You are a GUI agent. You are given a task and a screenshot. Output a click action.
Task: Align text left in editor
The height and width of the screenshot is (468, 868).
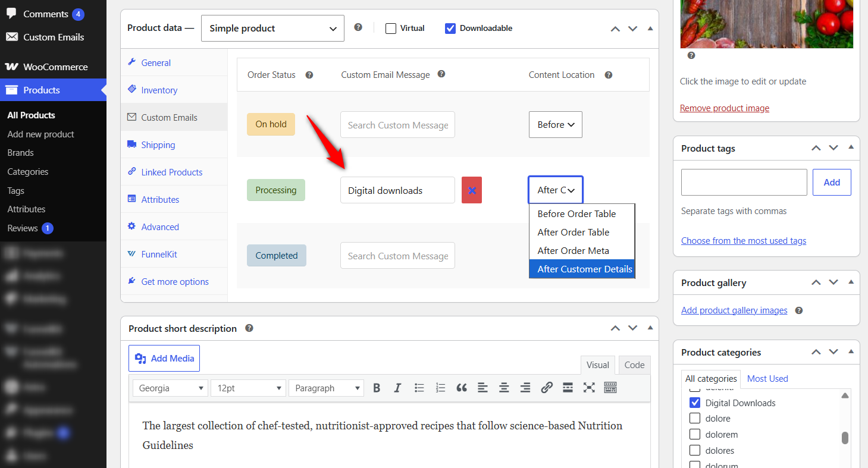482,388
